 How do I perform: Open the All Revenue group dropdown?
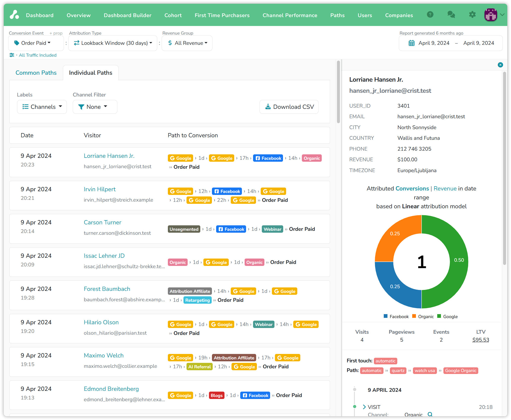coord(187,43)
